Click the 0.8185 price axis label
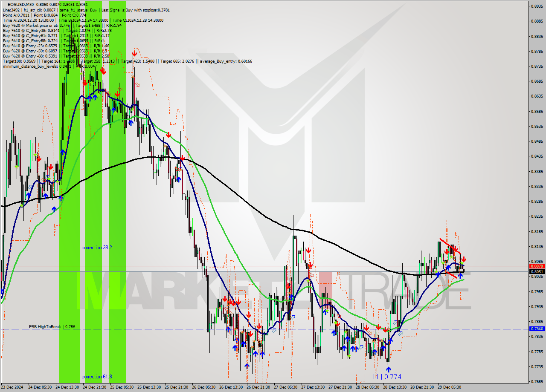 click(x=537, y=231)
